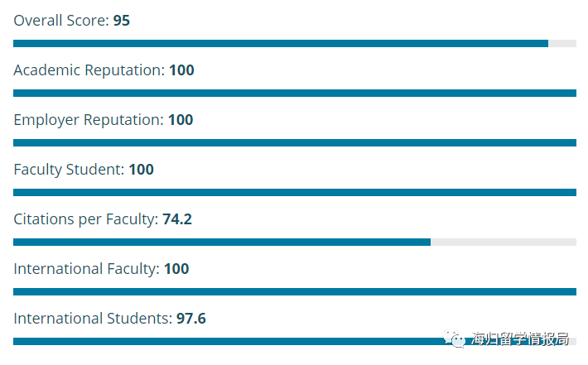This screenshot has width=588, height=365.
Task: Click the 74.2 citations score value
Action: (x=177, y=219)
